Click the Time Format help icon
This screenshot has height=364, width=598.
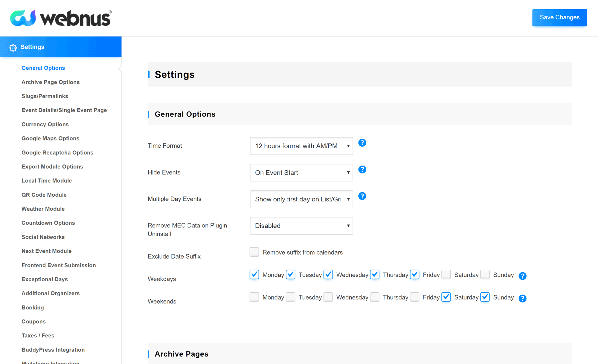(362, 143)
